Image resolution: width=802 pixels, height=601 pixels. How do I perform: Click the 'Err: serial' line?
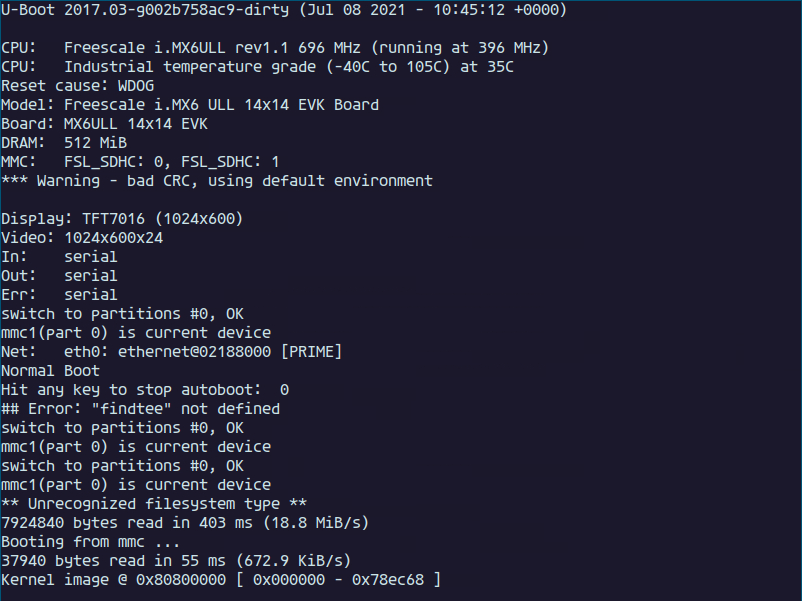(59, 295)
